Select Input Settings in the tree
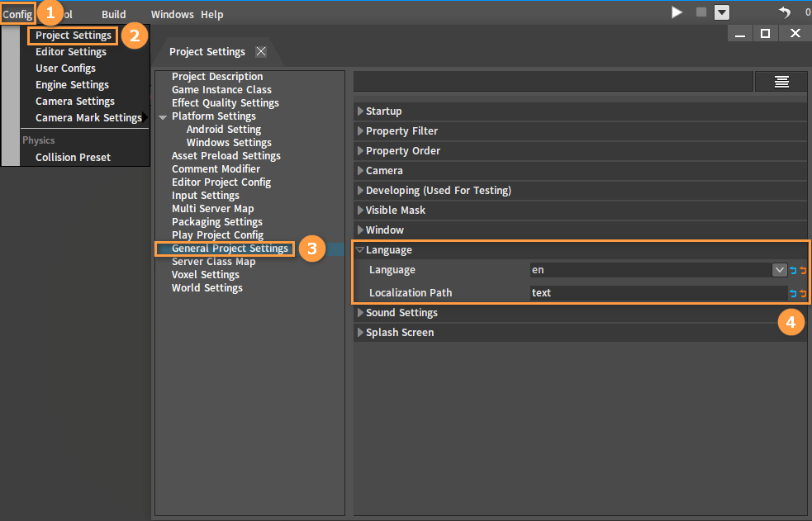The width and height of the screenshot is (812, 521). point(206,196)
